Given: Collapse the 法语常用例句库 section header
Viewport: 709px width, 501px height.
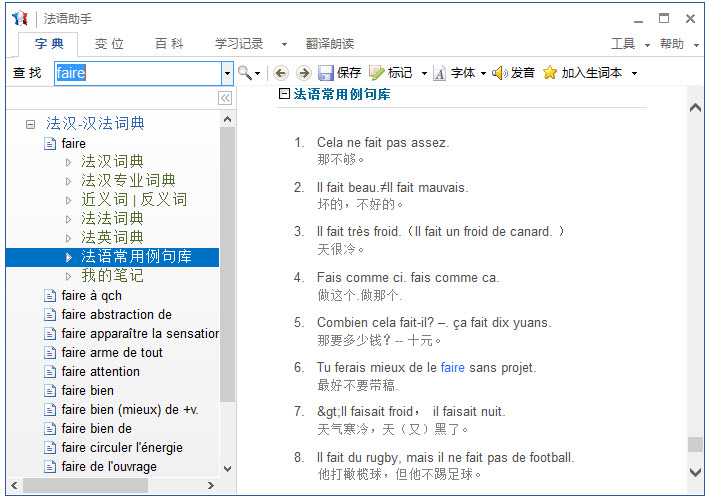Looking at the screenshot, I should [x=284, y=94].
